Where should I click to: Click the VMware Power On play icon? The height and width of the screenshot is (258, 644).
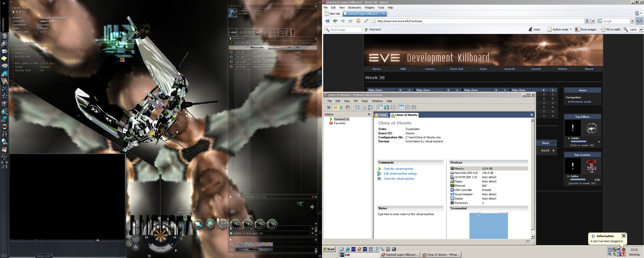coord(341,107)
